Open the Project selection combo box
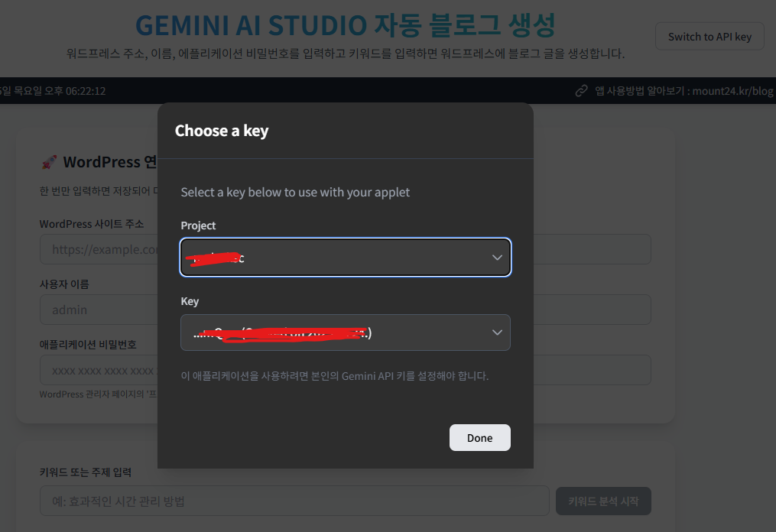The height and width of the screenshot is (532, 776). [x=345, y=258]
